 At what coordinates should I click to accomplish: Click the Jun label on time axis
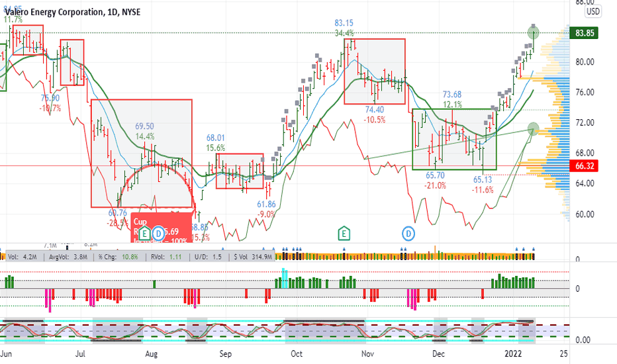pyautogui.click(x=6, y=353)
